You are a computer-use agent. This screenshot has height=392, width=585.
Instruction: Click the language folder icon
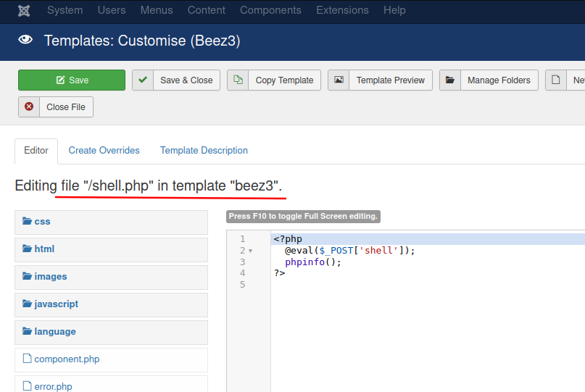click(x=27, y=332)
